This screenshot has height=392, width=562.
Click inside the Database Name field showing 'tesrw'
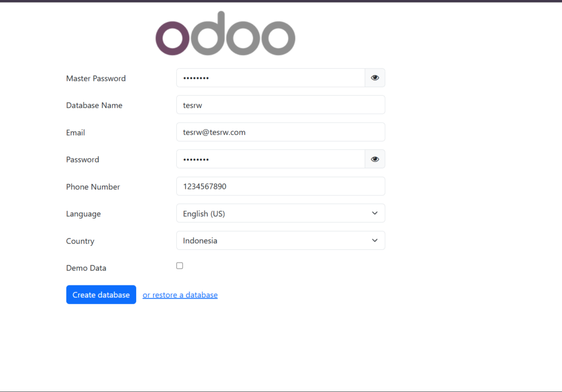[280, 104]
